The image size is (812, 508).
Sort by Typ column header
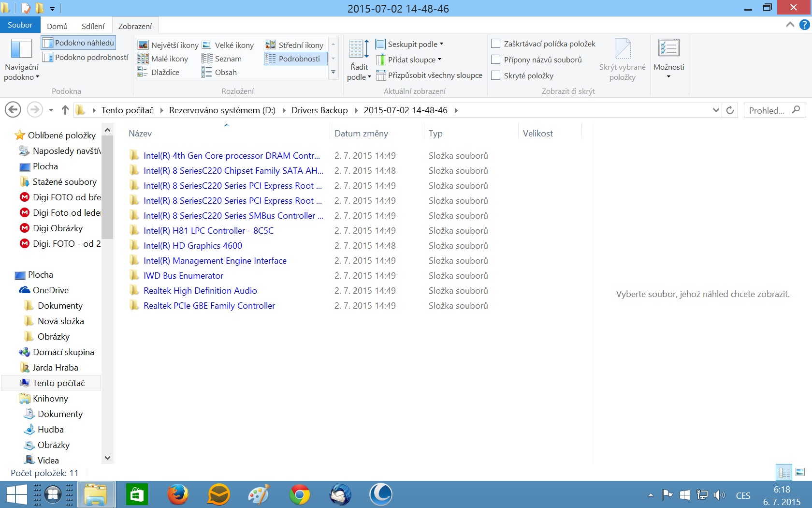pyautogui.click(x=471, y=134)
